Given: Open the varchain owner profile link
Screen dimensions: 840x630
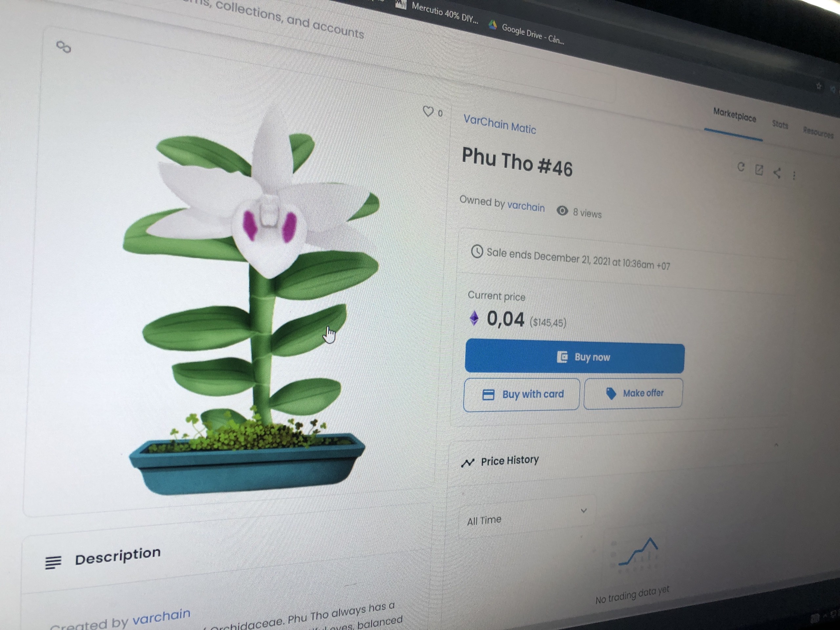Looking at the screenshot, I should (x=526, y=206).
